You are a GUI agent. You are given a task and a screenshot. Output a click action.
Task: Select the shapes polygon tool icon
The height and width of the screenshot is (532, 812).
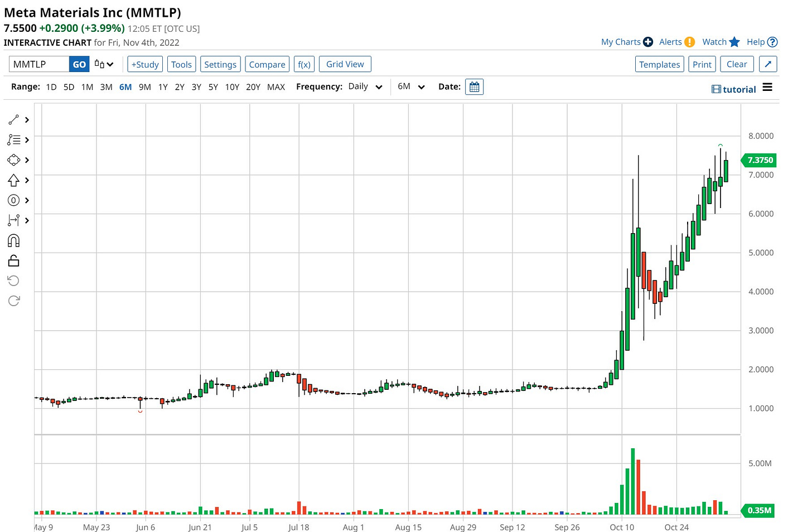point(14,160)
